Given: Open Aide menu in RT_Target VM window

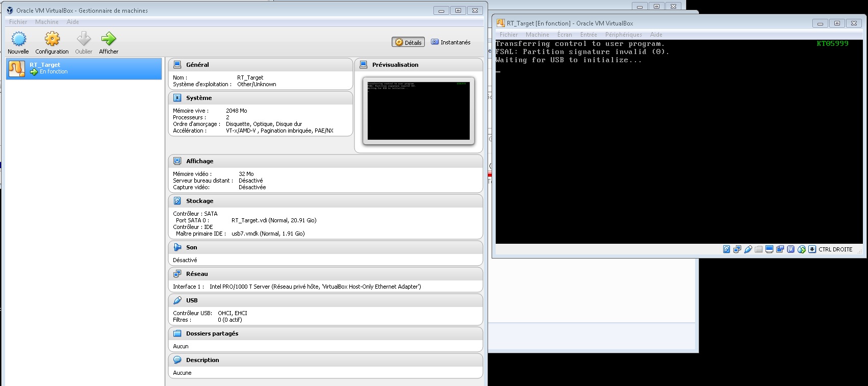Looking at the screenshot, I should coord(656,35).
